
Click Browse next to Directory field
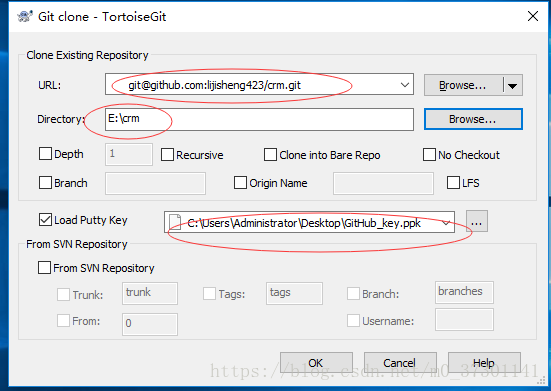(473, 119)
